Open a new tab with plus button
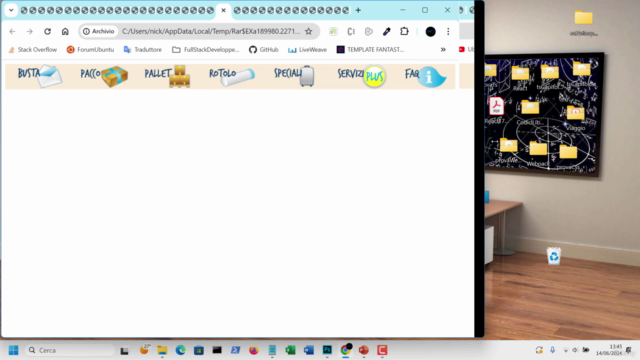This screenshot has width=640, height=360. point(358,10)
